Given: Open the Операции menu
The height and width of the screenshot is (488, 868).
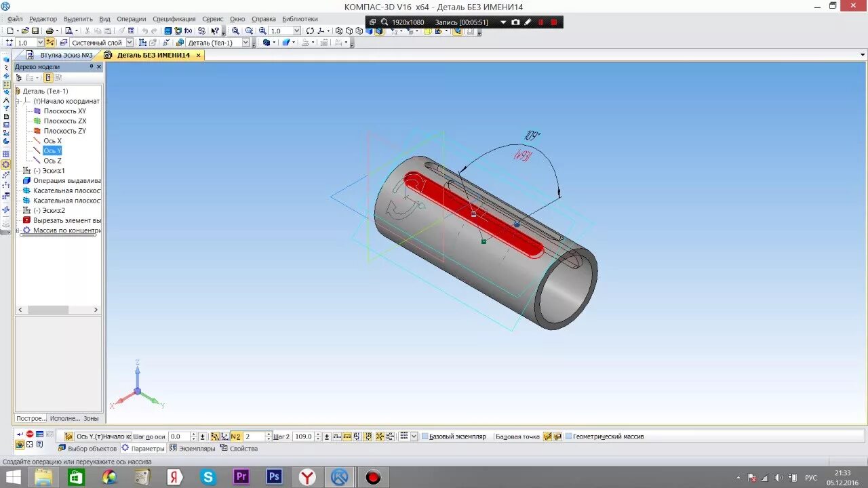Looking at the screenshot, I should (132, 19).
